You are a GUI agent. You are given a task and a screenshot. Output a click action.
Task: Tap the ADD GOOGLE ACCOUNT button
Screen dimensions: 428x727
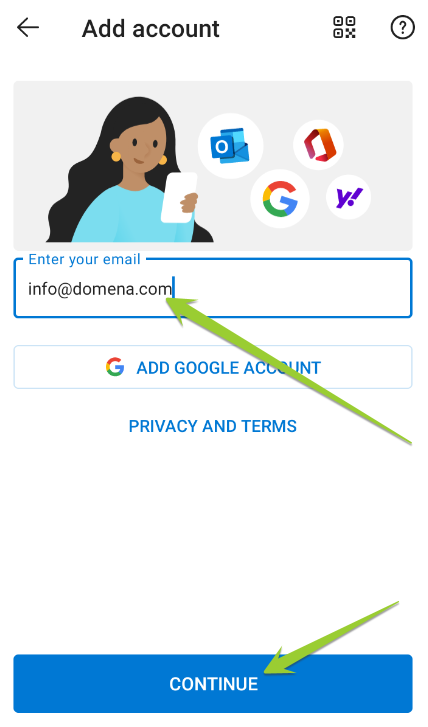coord(213,367)
